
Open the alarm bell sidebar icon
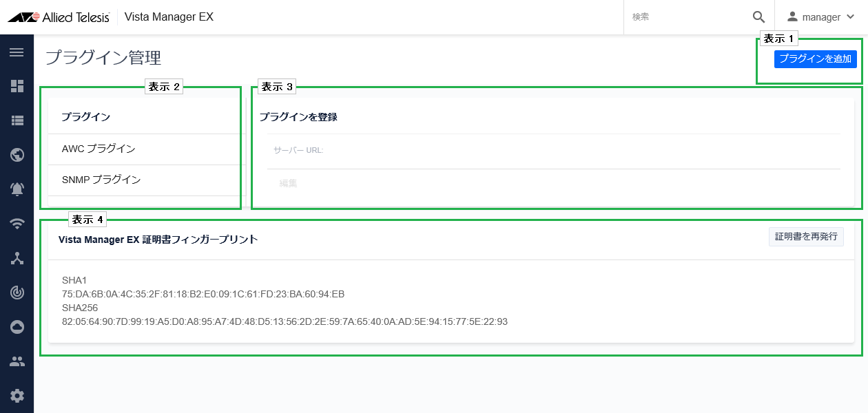tap(17, 189)
